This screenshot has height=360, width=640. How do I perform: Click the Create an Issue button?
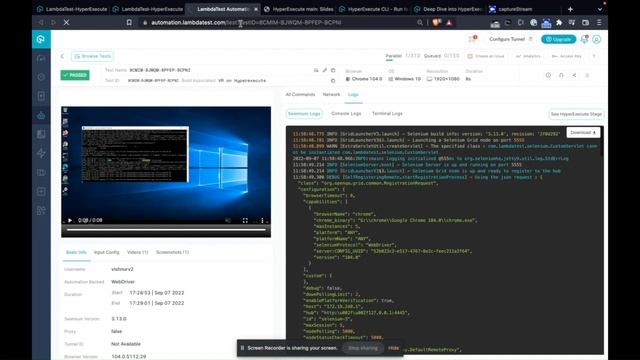coord(486,56)
